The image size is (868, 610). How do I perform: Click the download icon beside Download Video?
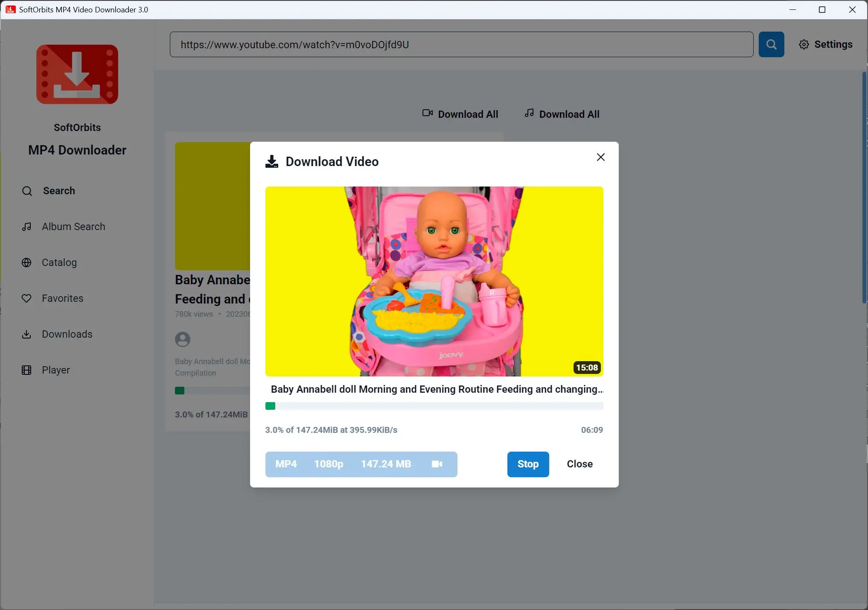point(272,161)
